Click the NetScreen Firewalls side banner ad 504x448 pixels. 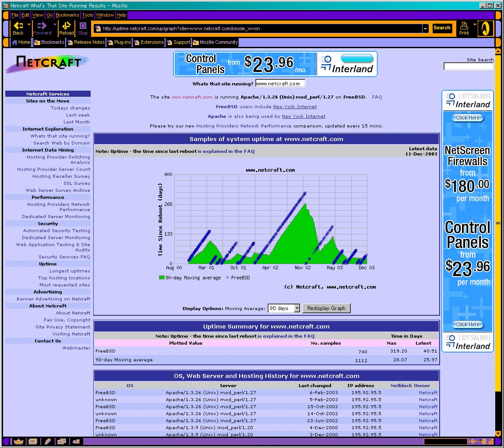click(468, 221)
